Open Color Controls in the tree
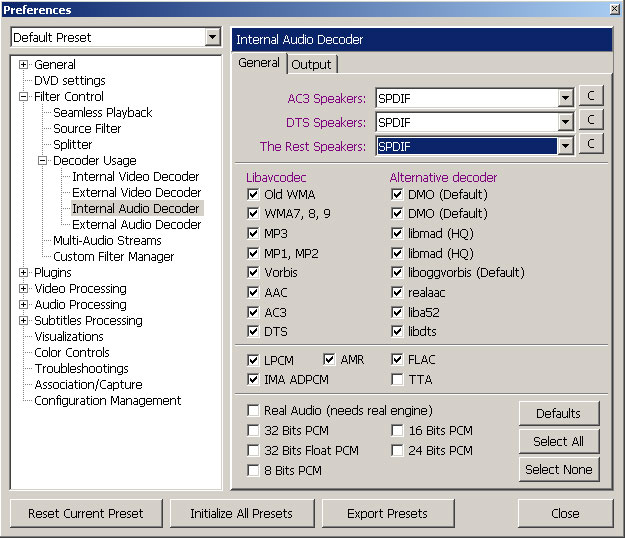 coord(72,353)
